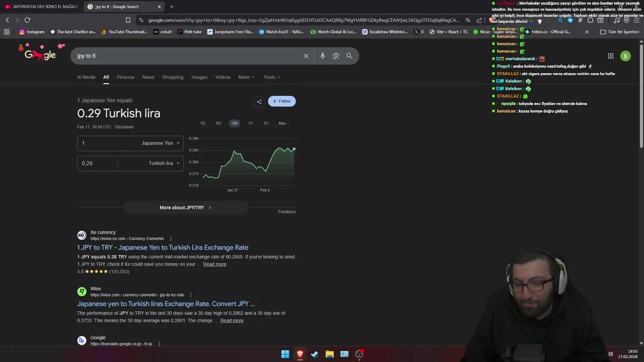Click the magnifier search submit icon
This screenshot has height=362, width=644.
349,56
